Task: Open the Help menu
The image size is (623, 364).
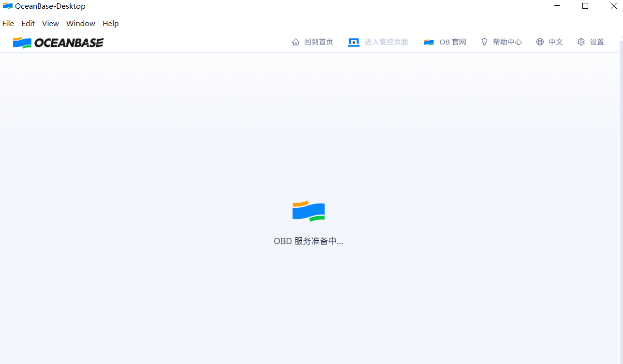Action: [110, 23]
